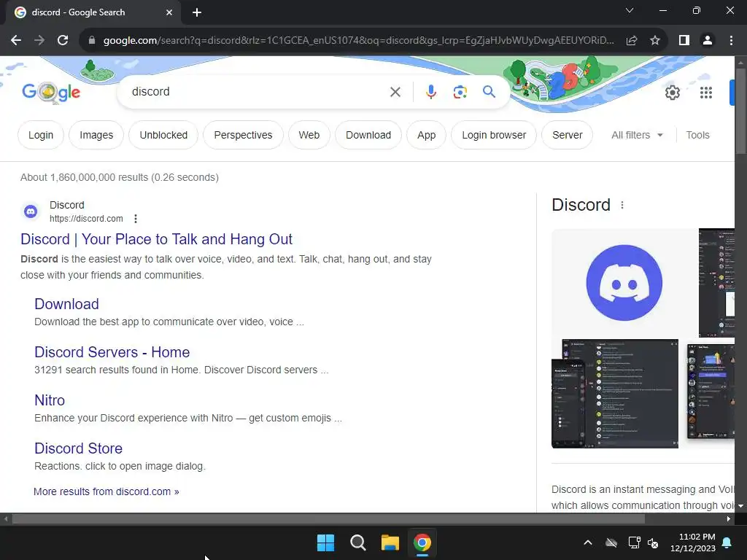This screenshot has width=747, height=560.
Task: Click the Discord favicon beside result
Action: click(x=31, y=211)
